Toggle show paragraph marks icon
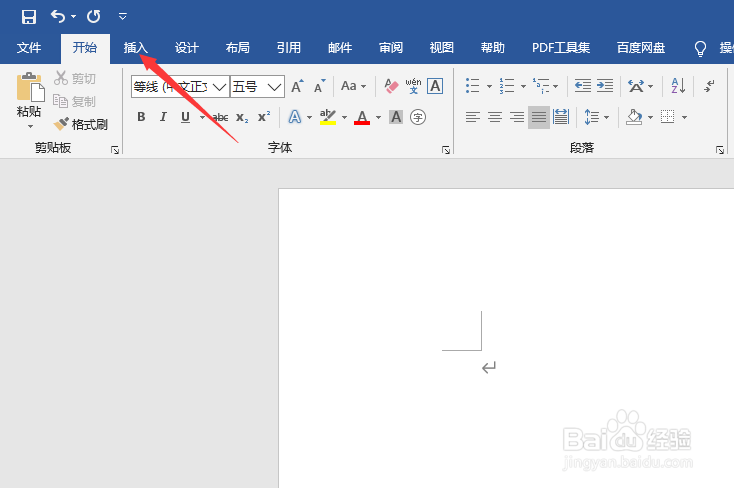The image size is (734, 488). click(x=710, y=86)
